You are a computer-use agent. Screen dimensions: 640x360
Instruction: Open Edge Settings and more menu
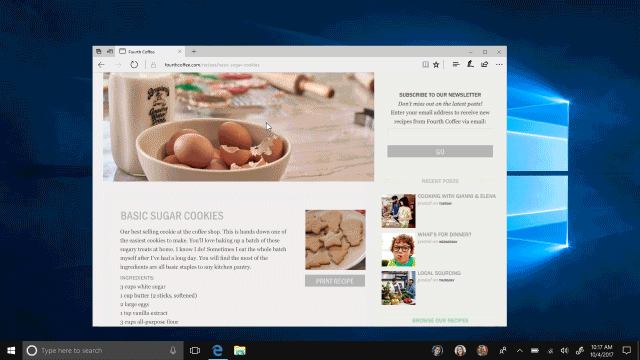pos(499,64)
